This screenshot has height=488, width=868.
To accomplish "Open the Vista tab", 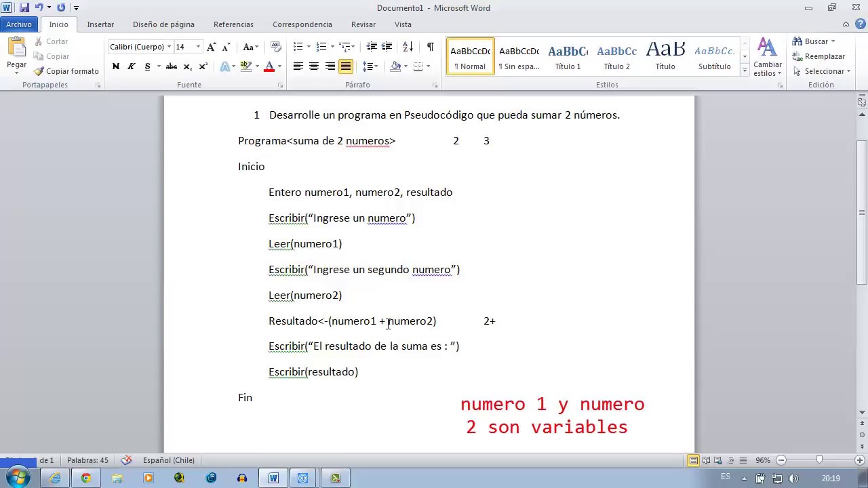I will click(x=403, y=24).
